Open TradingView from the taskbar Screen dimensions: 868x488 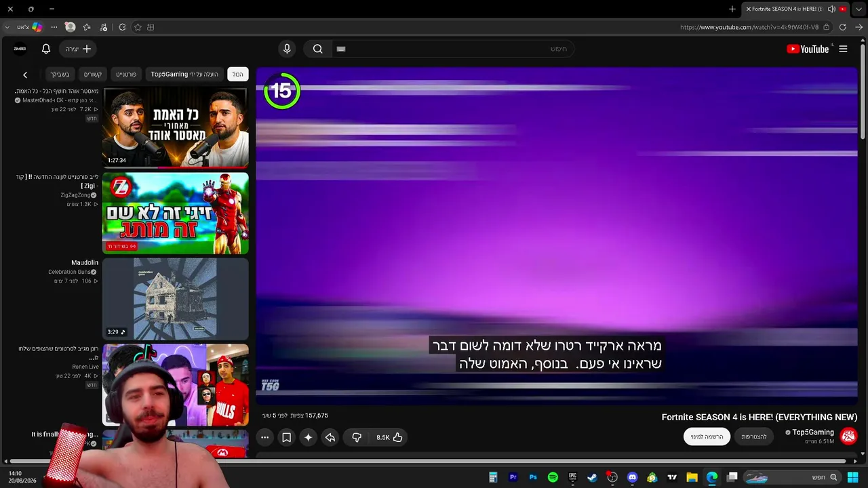point(672,477)
